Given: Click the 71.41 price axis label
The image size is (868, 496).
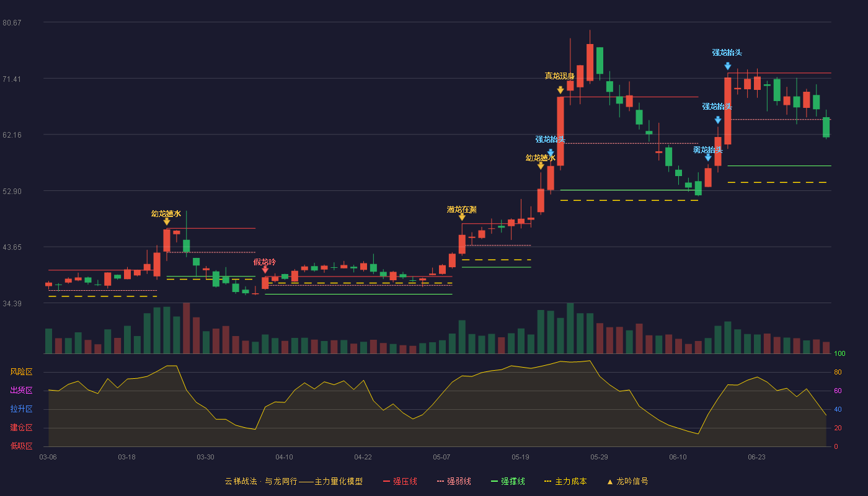Looking at the screenshot, I should click(x=12, y=79).
